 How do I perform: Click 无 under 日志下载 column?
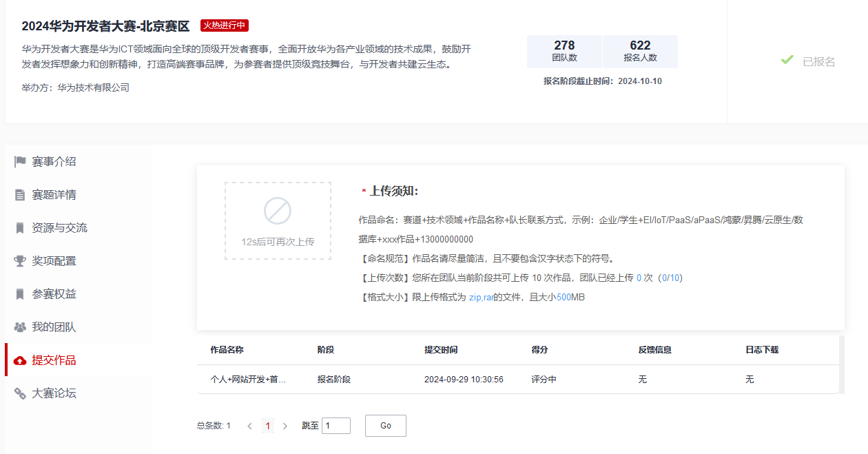[750, 380]
